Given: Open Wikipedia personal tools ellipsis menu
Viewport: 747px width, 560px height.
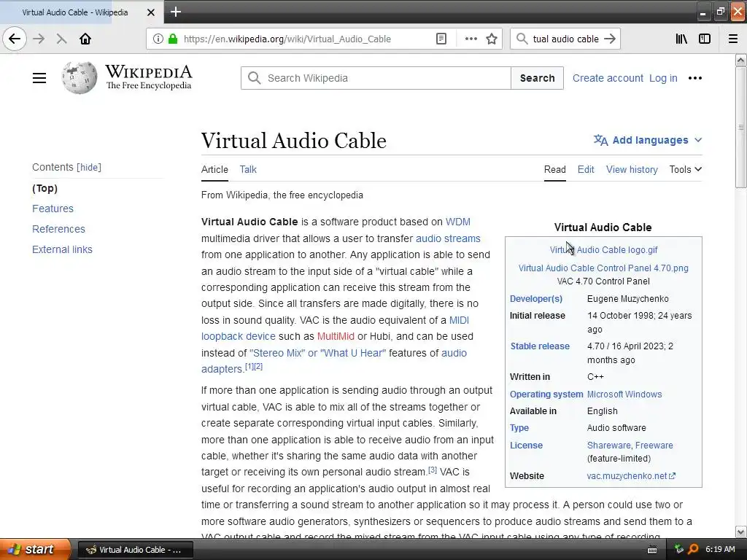Looking at the screenshot, I should click(x=695, y=78).
